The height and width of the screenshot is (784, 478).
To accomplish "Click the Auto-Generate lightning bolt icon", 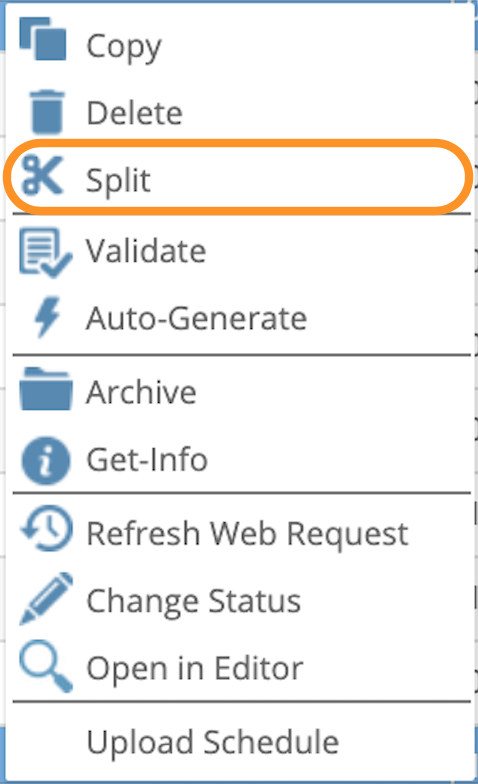I will click(x=48, y=317).
